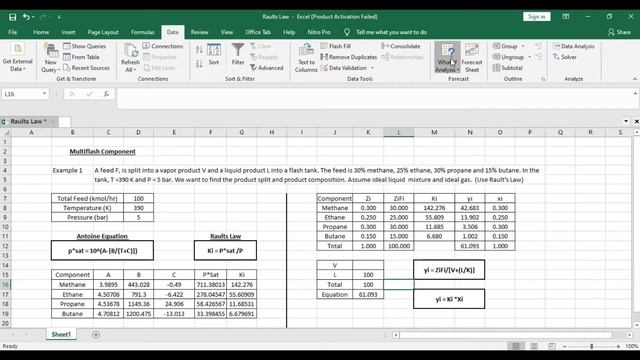Switch to Page Break Preview
Viewport: 640px width, 360px height.
(x=552, y=346)
